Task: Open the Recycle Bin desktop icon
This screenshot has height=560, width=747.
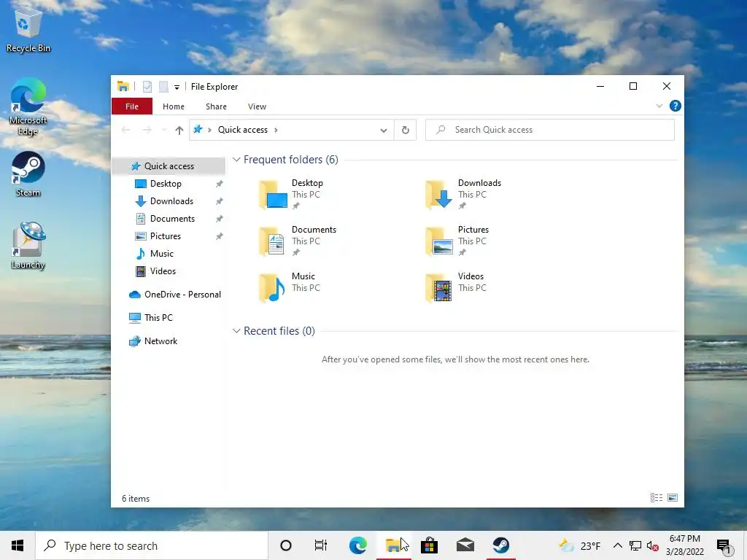Action: tap(28, 31)
